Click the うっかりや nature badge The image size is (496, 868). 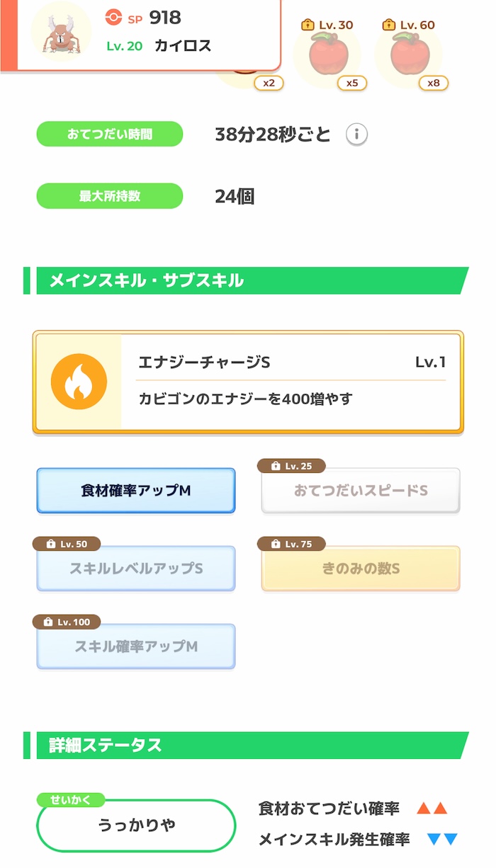click(135, 827)
